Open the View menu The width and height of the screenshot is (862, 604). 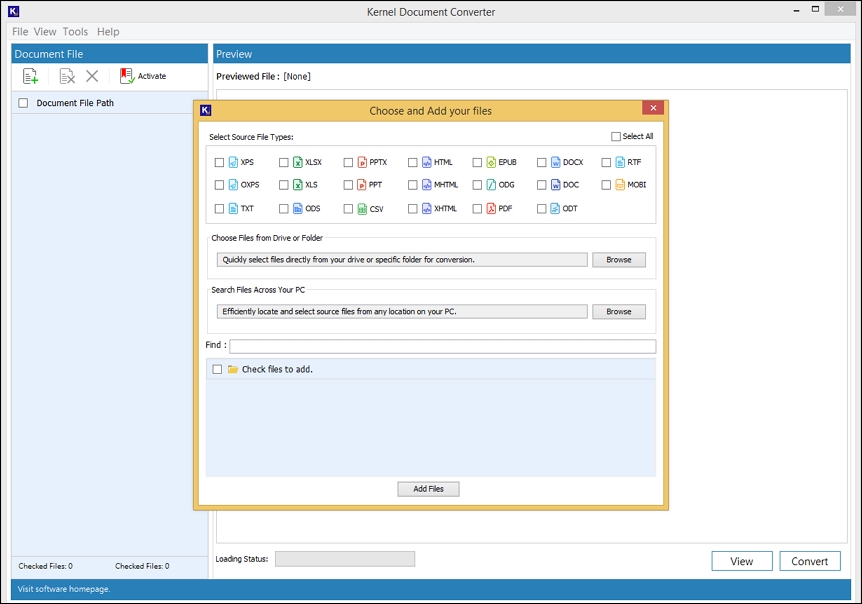click(45, 32)
